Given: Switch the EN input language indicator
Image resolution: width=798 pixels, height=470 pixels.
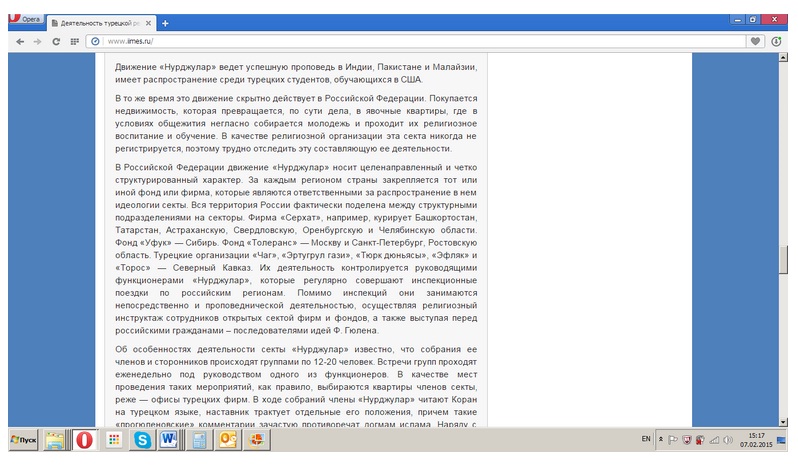Looking at the screenshot, I should [x=646, y=439].
